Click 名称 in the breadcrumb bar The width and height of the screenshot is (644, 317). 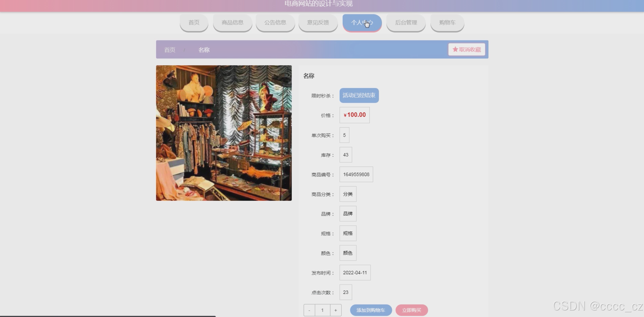[204, 50]
